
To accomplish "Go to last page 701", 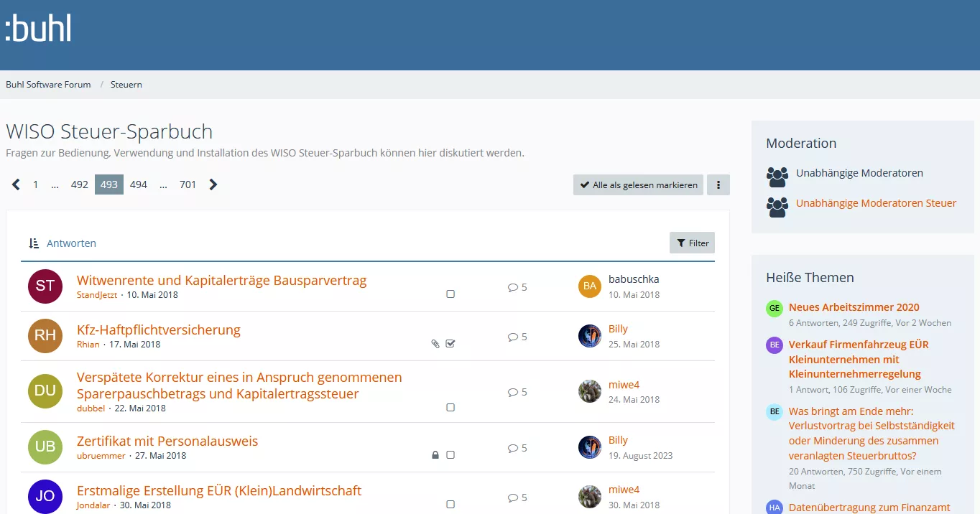I will (x=188, y=184).
